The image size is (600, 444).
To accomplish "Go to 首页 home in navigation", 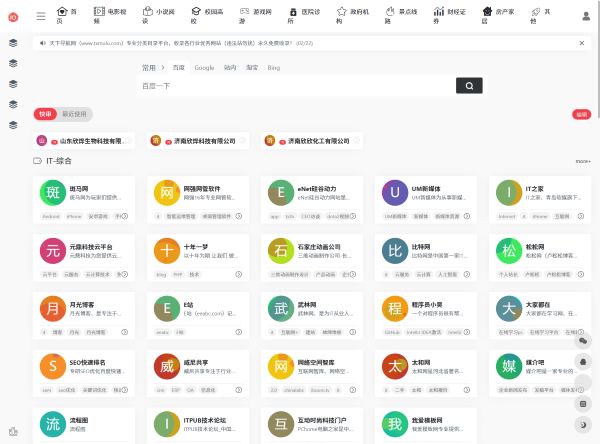I will [67, 16].
